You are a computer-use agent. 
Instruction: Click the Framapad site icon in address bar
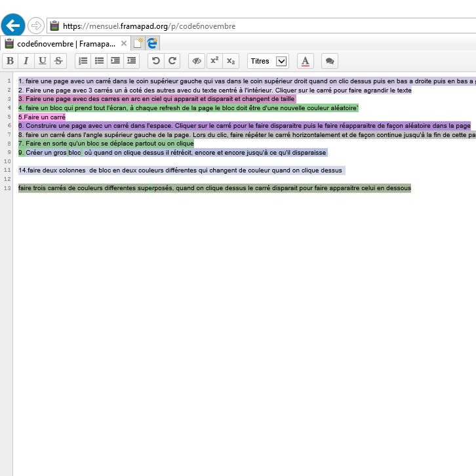[54, 26]
